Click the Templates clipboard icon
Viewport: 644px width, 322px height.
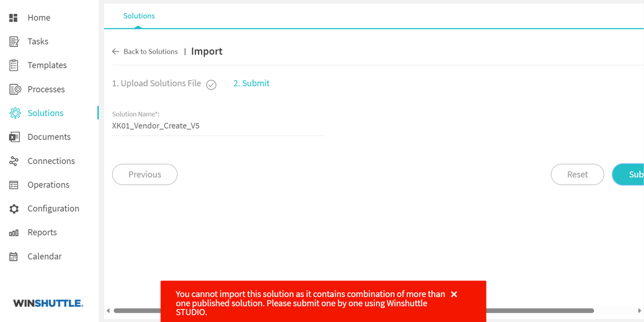click(14, 65)
